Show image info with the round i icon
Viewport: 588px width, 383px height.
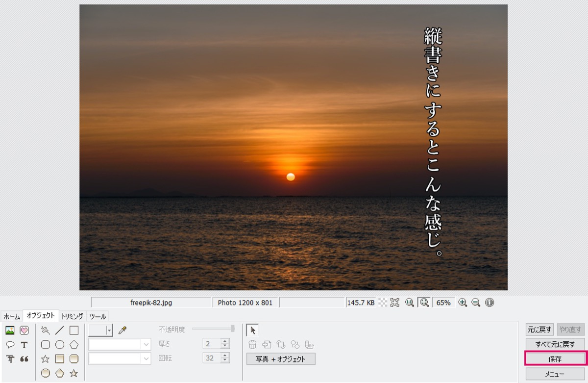490,303
